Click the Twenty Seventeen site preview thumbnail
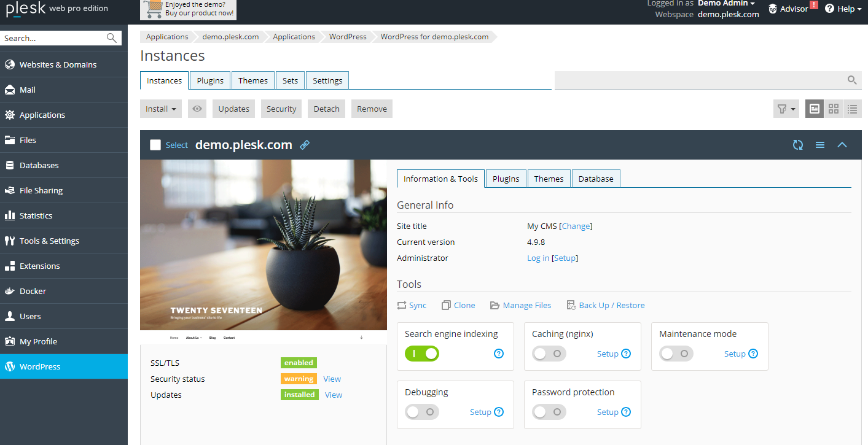This screenshot has height=445, width=868. tap(264, 252)
